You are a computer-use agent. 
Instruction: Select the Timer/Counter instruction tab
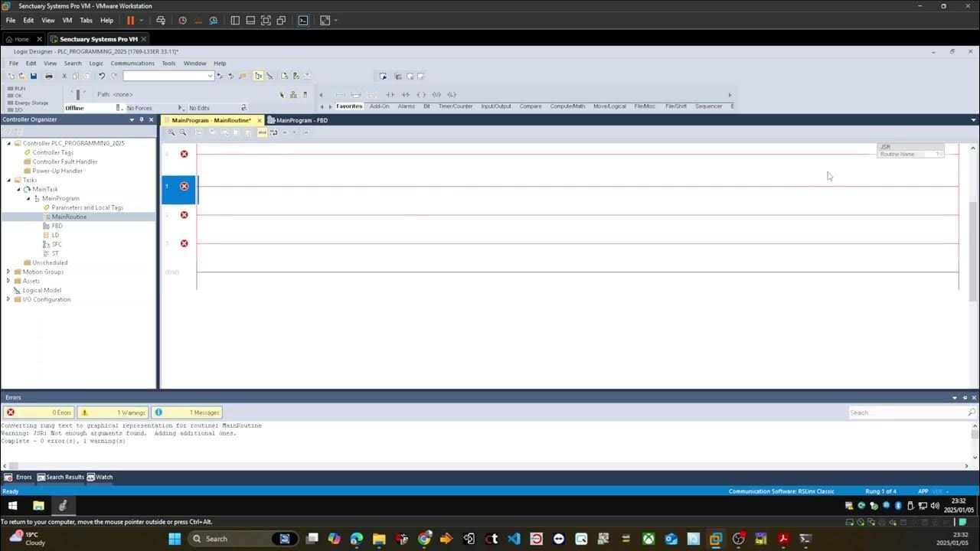(456, 106)
